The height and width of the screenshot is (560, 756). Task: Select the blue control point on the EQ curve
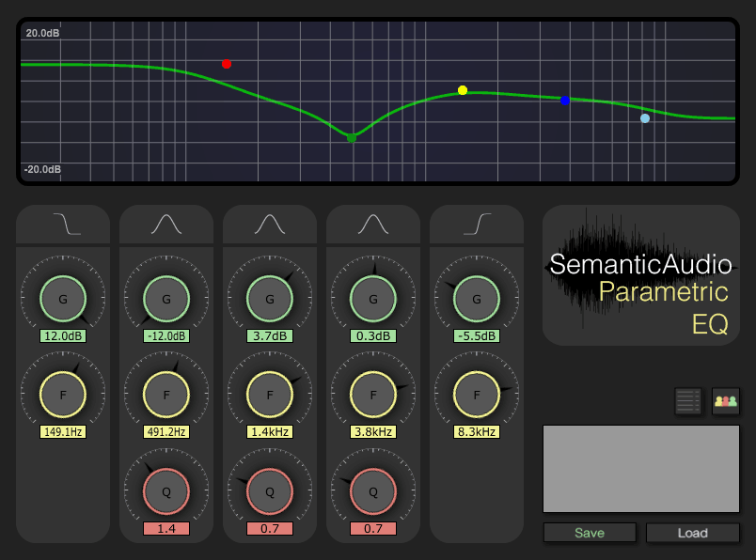click(565, 100)
